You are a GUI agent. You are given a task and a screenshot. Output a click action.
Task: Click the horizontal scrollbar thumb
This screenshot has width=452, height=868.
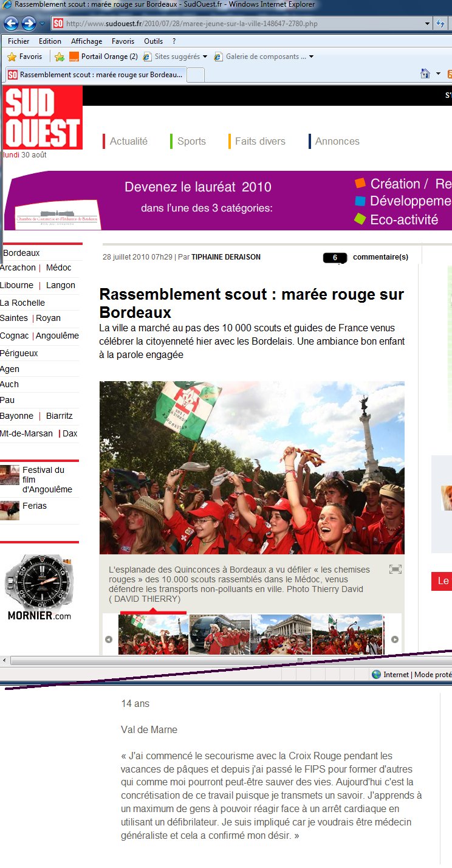pyautogui.click(x=300, y=660)
